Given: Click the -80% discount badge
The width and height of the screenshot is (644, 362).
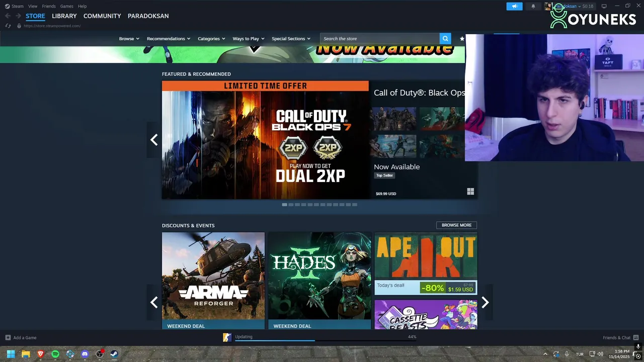Looking at the screenshot, I should (x=433, y=288).
